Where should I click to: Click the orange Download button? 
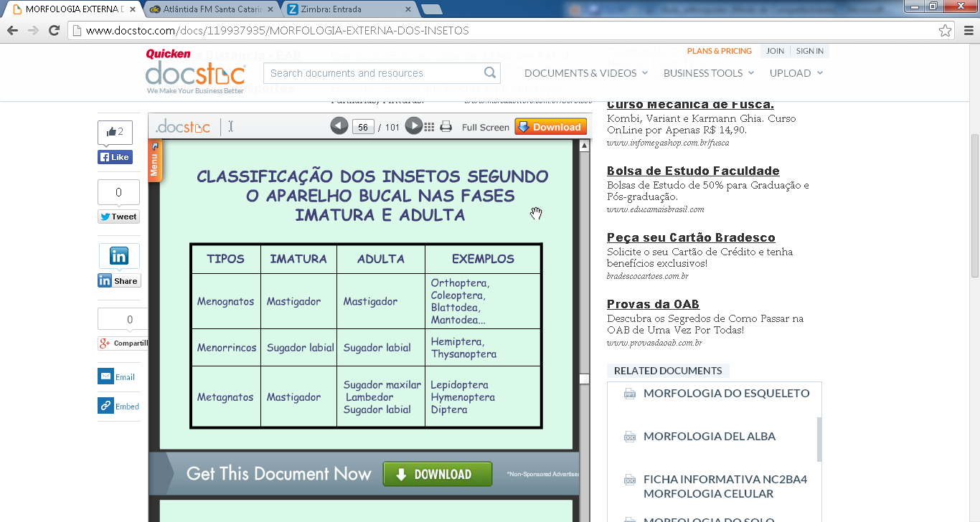tap(550, 127)
